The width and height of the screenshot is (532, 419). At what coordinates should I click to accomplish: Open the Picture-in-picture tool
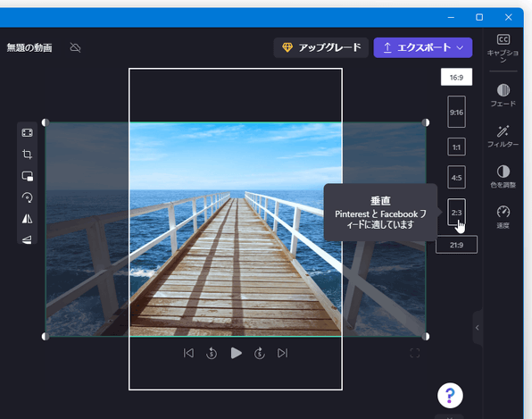27,176
